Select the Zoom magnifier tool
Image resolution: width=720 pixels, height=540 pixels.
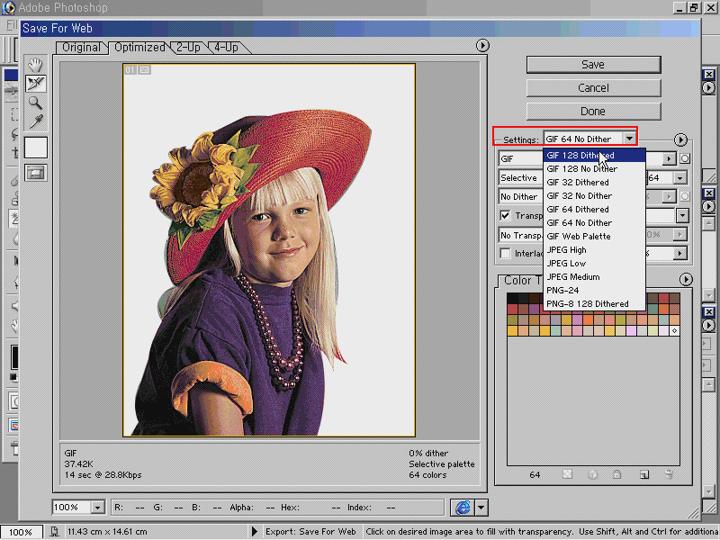35,102
